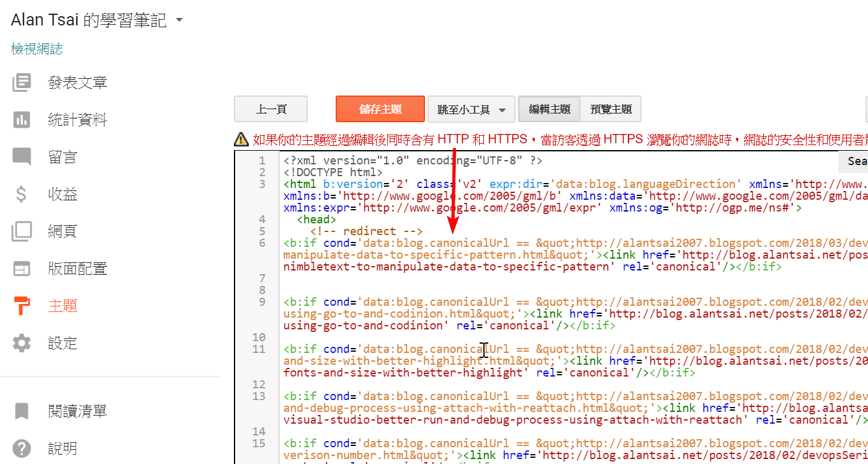Image resolution: width=868 pixels, height=464 pixels.
Task: Click the 檢視網誌 link
Action: click(x=37, y=49)
